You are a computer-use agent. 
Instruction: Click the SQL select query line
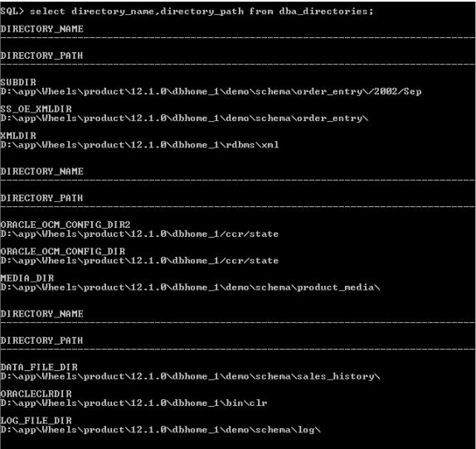click(187, 12)
